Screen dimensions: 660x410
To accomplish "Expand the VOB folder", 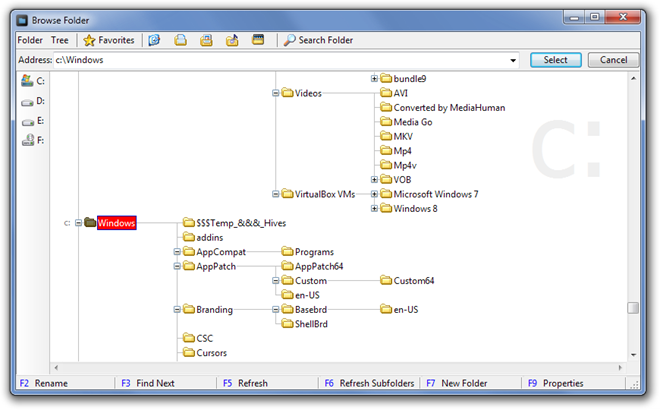I will click(374, 180).
